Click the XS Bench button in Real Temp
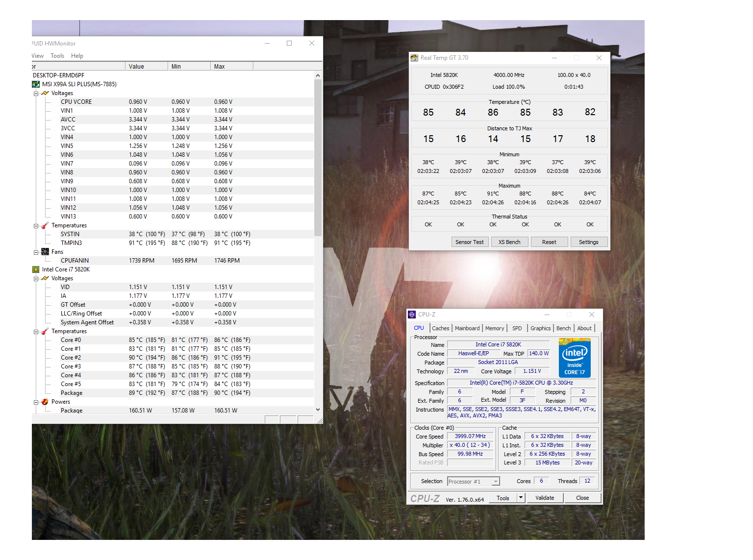The width and height of the screenshot is (753, 560). click(x=509, y=242)
